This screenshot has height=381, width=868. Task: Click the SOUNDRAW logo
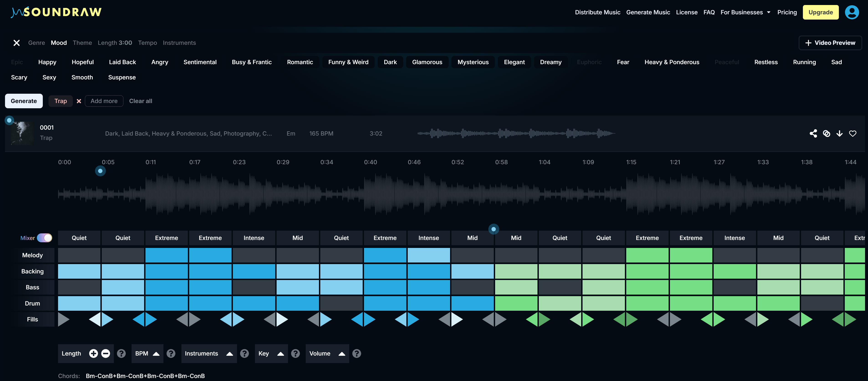[x=56, y=12]
